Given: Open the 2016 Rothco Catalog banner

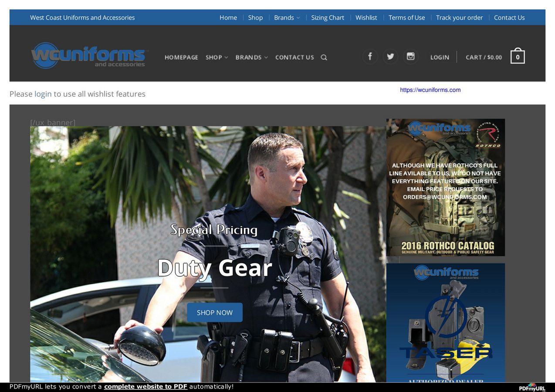Looking at the screenshot, I should 446,187.
